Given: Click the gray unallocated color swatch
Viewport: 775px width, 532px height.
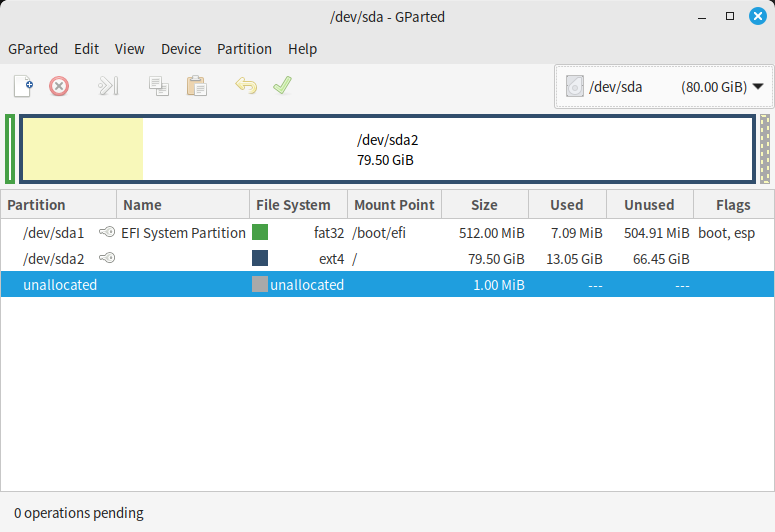Looking at the screenshot, I should 260,284.
